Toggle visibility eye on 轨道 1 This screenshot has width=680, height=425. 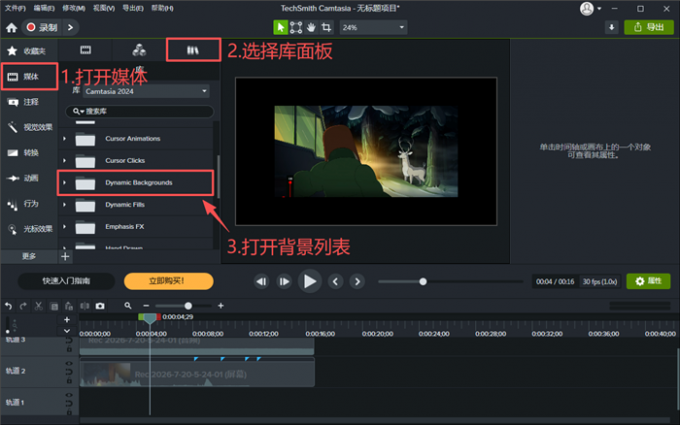69,395
